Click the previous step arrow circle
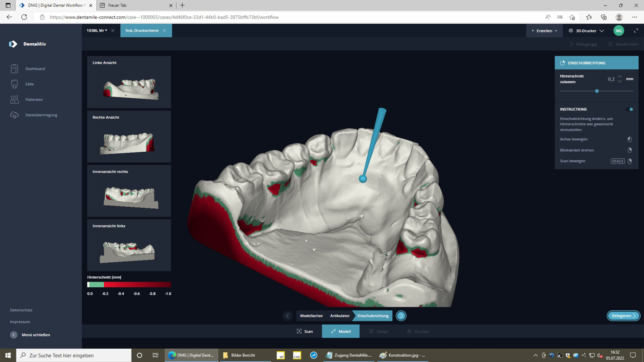 coord(288,316)
